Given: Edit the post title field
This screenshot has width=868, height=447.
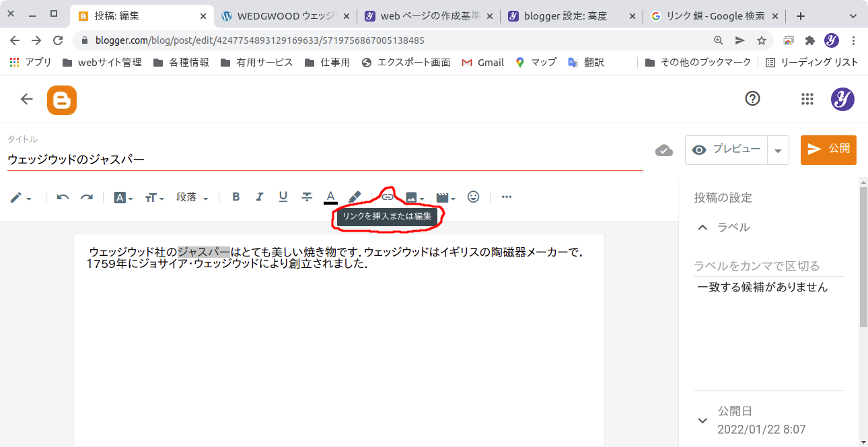Looking at the screenshot, I should pos(325,160).
